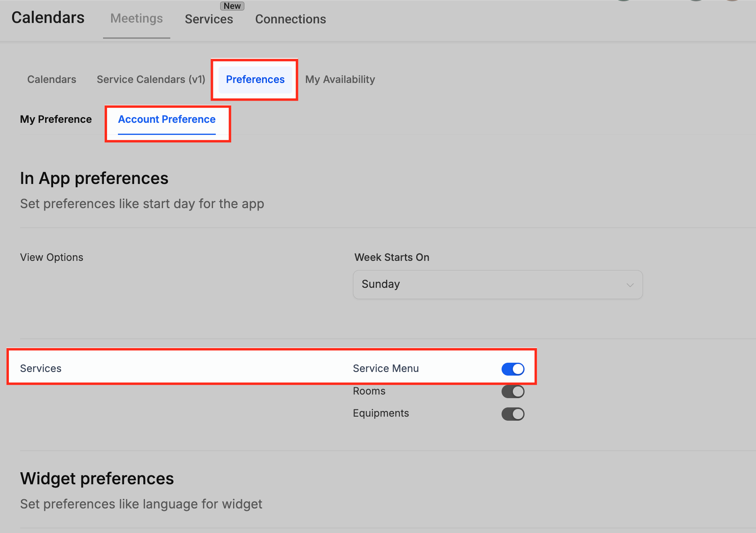Screen dimensions: 756x533
Task: Click the Widget preferences heading
Action: 97,479
